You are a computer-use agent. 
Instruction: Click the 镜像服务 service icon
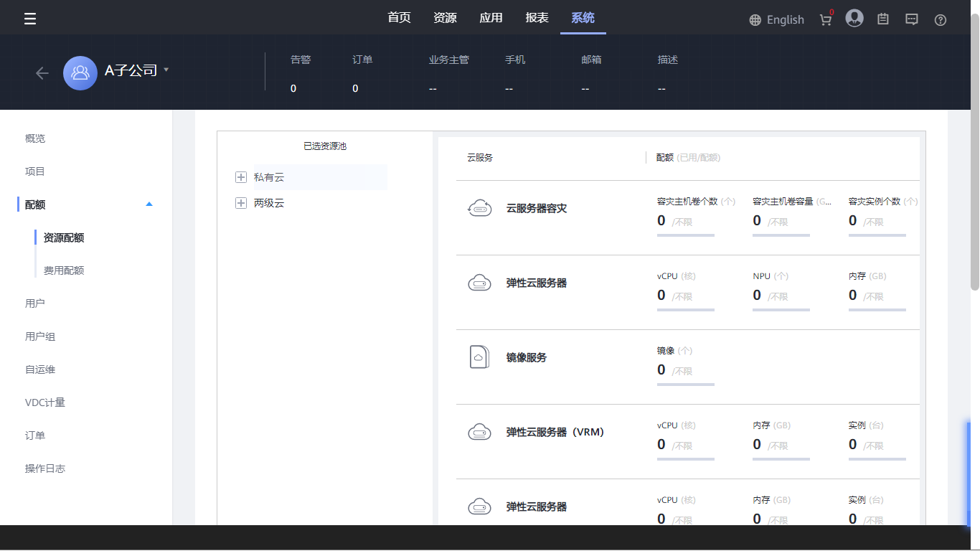click(479, 357)
